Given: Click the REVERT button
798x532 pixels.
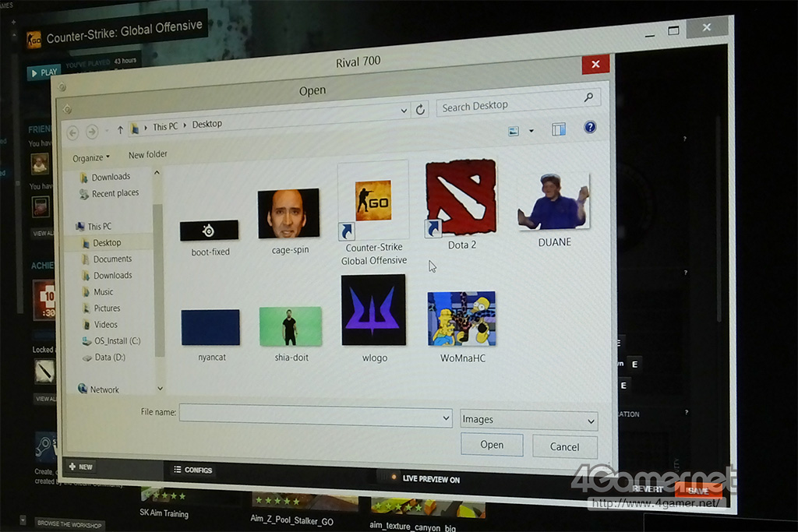Looking at the screenshot, I should tap(648, 488).
